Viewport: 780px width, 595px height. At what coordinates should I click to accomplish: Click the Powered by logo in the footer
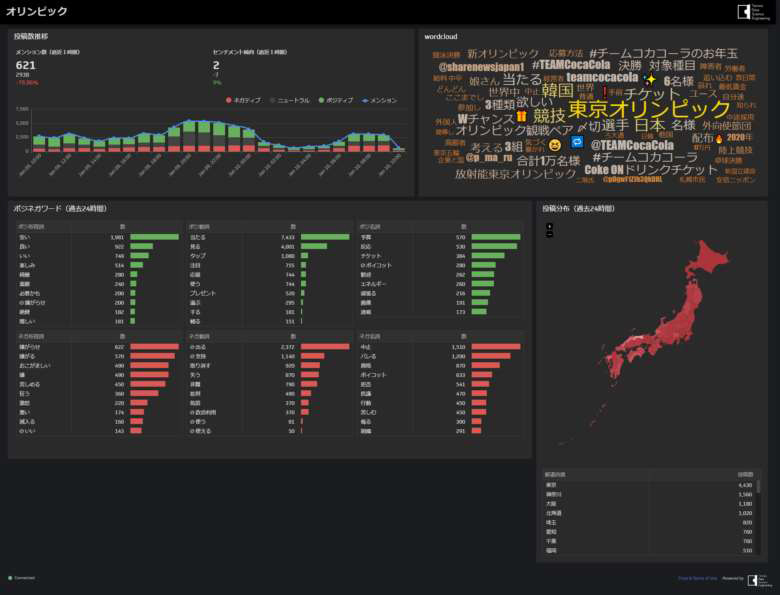pos(759,580)
